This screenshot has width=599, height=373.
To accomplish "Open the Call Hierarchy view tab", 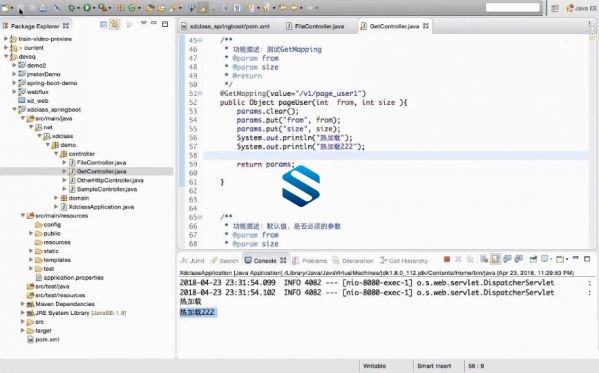I will (404, 261).
